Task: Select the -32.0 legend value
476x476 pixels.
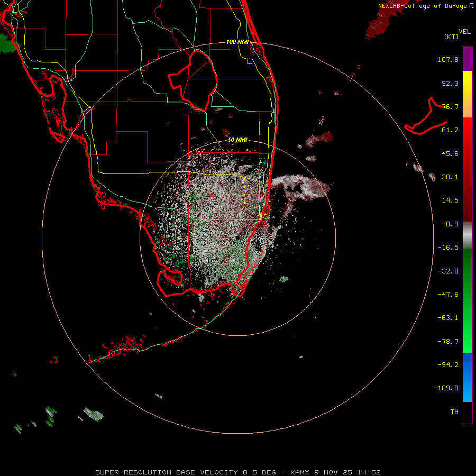Action: click(448, 271)
